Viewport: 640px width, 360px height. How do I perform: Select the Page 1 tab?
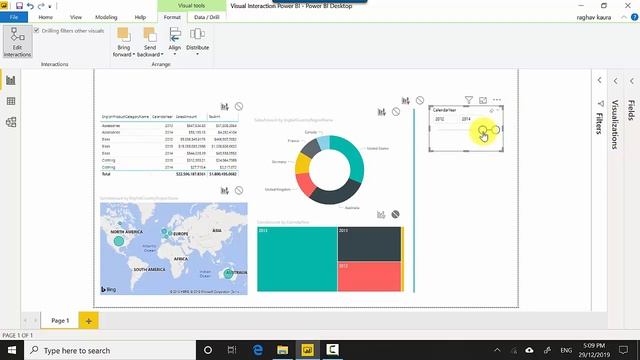(x=60, y=321)
